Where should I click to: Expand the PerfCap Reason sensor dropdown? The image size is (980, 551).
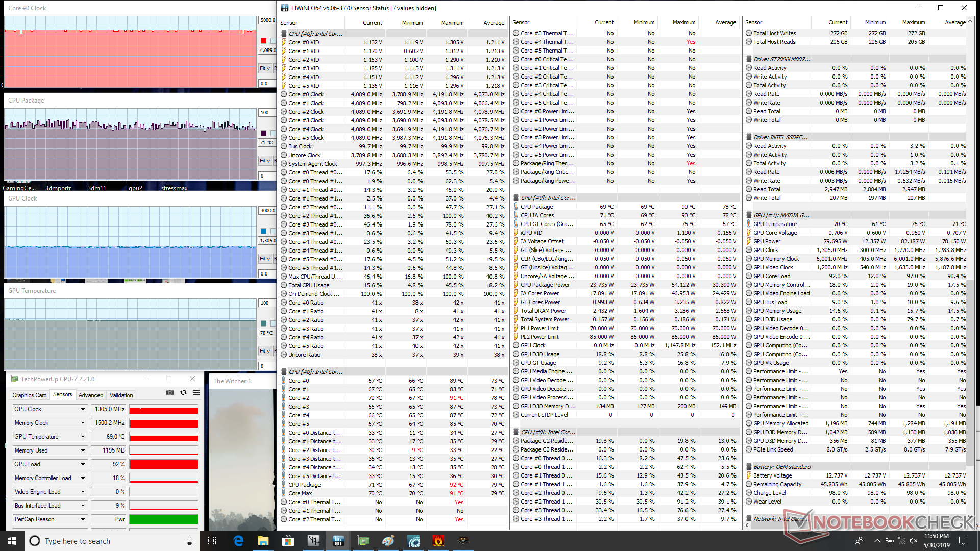click(x=83, y=519)
